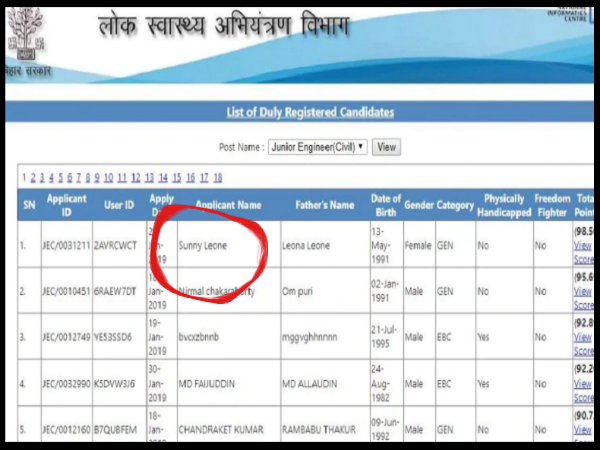Select applicant ID JEC/0032990

[66, 383]
